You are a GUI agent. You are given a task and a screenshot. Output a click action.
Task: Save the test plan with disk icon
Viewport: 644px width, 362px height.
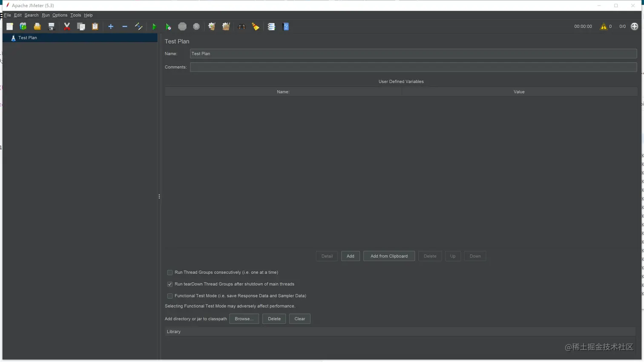point(52,26)
